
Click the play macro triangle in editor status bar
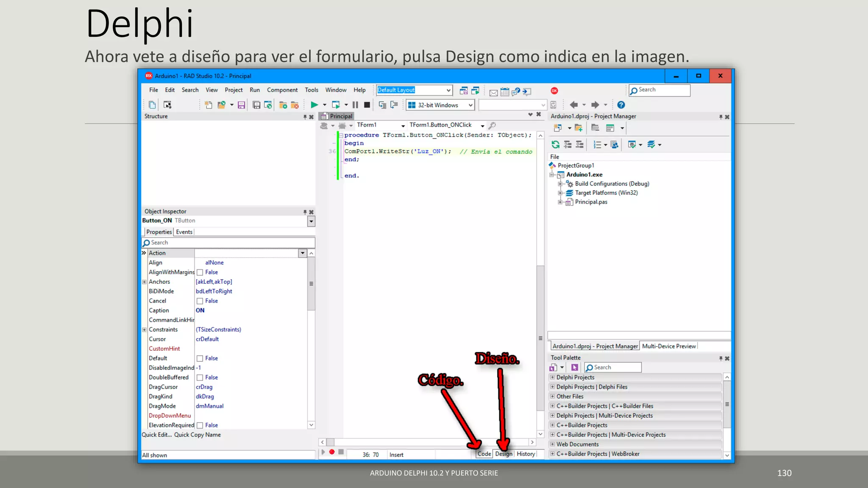pos(323,452)
